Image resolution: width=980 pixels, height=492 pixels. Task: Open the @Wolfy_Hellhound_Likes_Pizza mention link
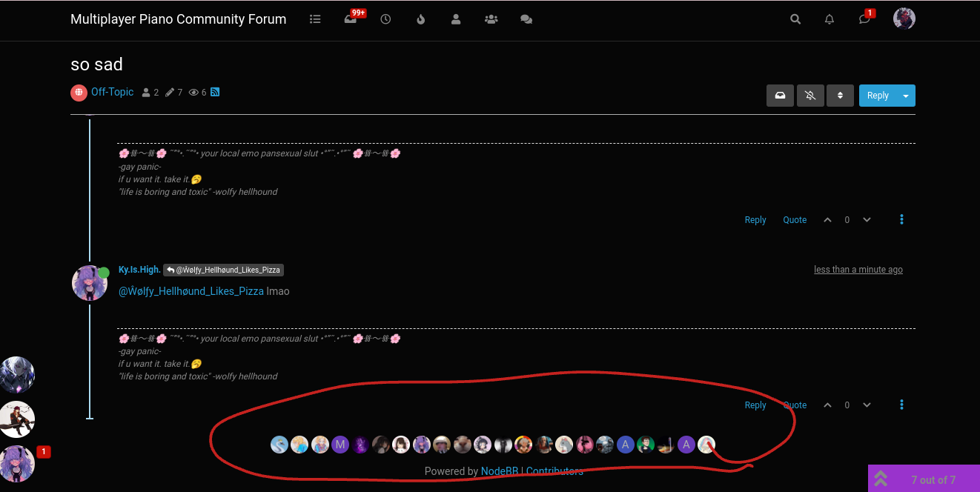point(191,291)
